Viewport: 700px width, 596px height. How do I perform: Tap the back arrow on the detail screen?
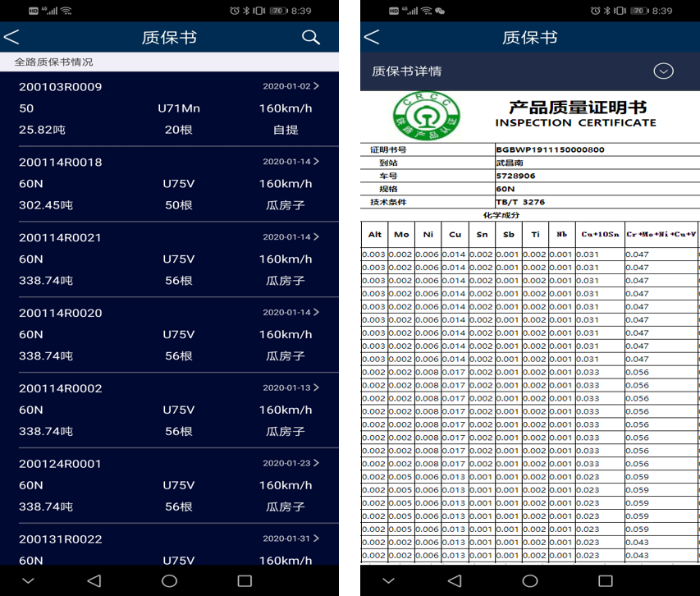pos(370,37)
